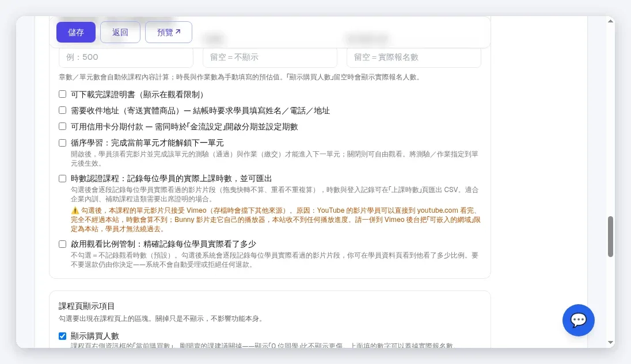Click the 返回 back button
This screenshot has width=631, height=364.
pyautogui.click(x=120, y=32)
